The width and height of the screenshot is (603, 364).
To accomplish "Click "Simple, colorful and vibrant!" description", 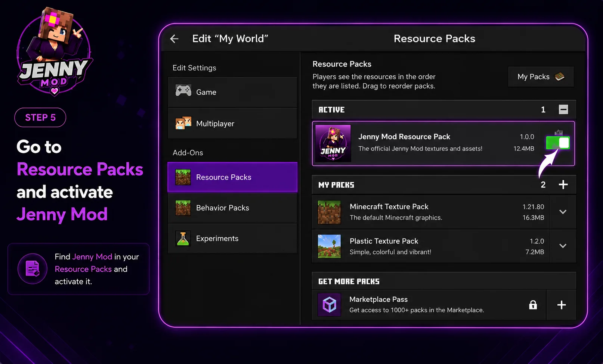I will 390,252.
